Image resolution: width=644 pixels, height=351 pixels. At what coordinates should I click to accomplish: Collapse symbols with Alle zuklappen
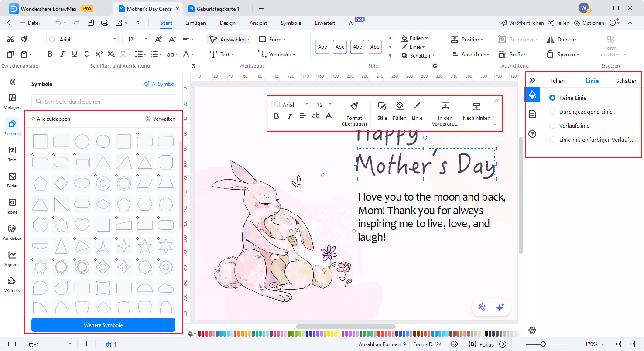point(51,119)
